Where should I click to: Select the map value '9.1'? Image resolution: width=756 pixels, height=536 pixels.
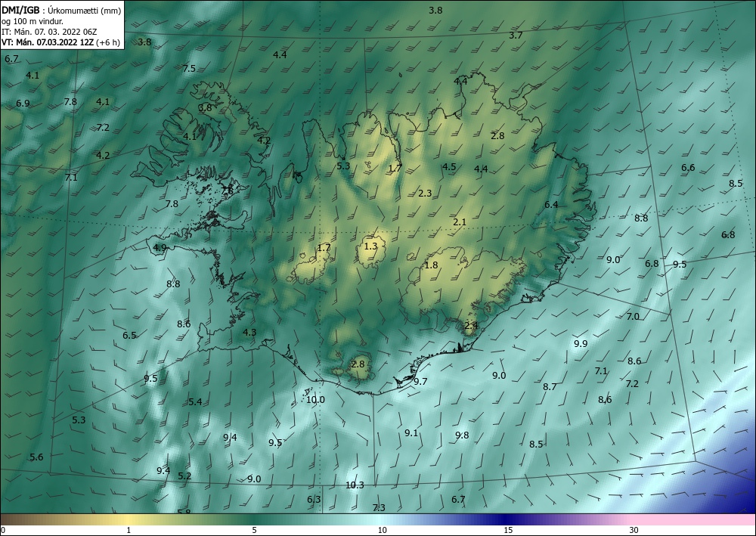point(411,433)
